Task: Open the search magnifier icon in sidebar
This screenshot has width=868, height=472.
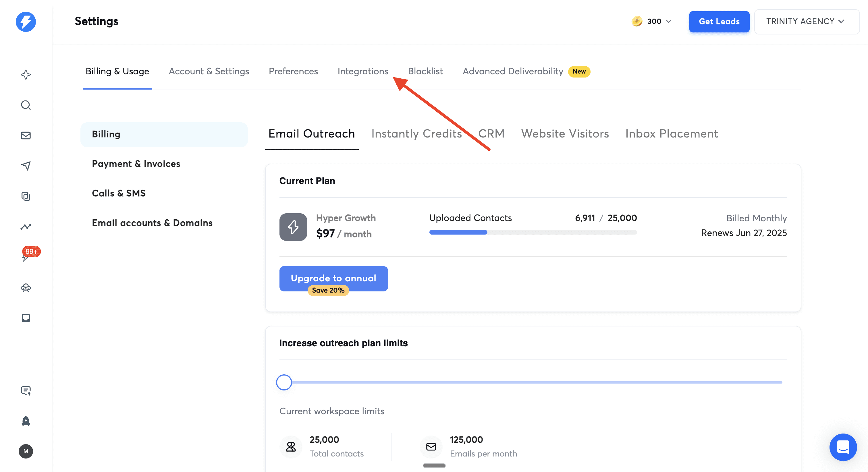Action: pyautogui.click(x=26, y=105)
